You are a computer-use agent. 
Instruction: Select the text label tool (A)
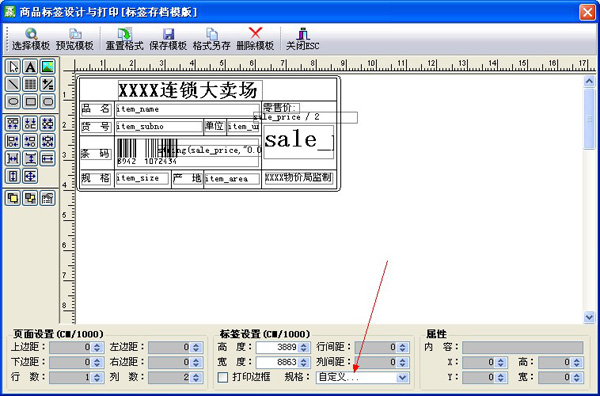tap(30, 67)
